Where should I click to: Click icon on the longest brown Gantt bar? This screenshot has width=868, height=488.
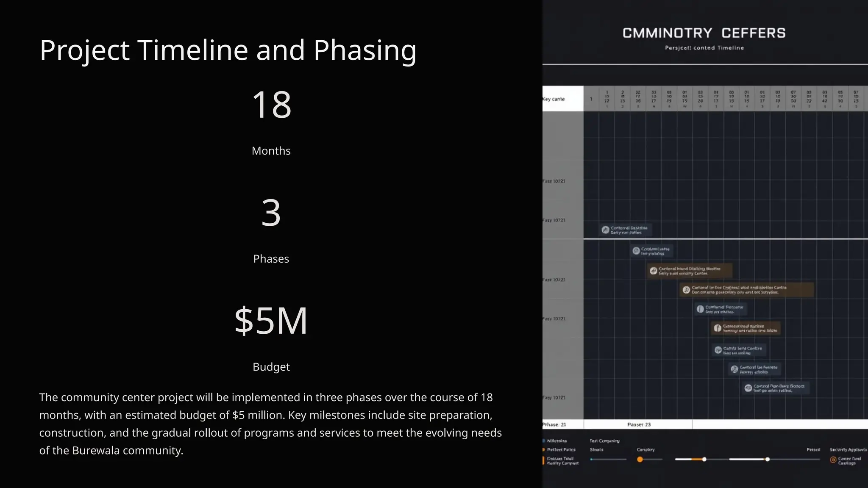[686, 290]
